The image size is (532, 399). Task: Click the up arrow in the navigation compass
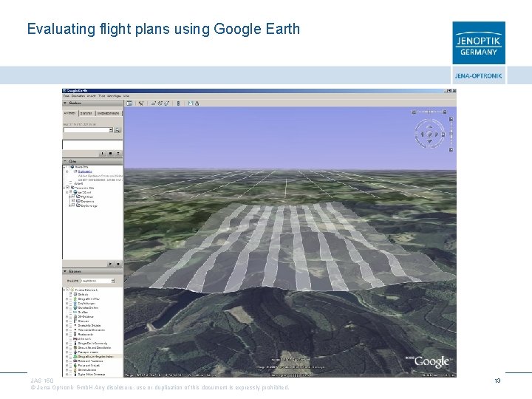click(429, 127)
